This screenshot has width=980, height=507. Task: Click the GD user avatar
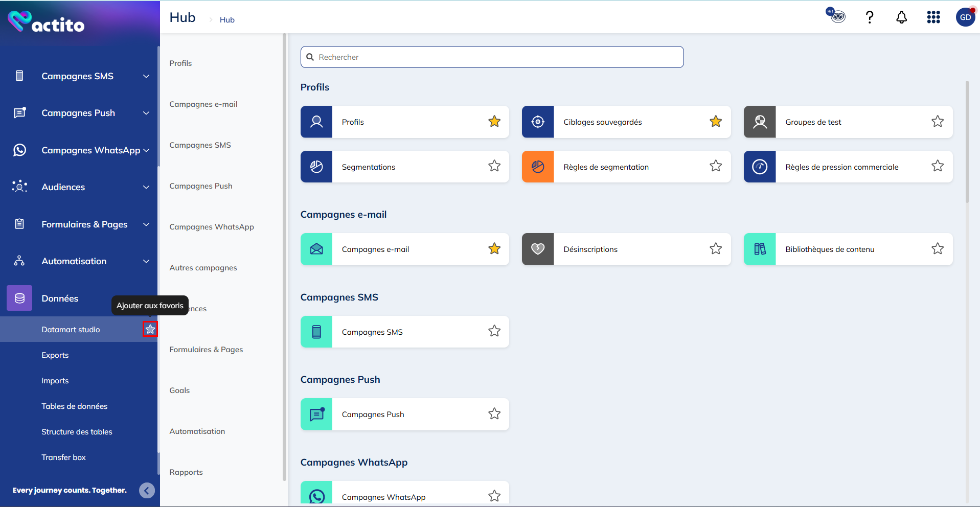pyautogui.click(x=965, y=17)
